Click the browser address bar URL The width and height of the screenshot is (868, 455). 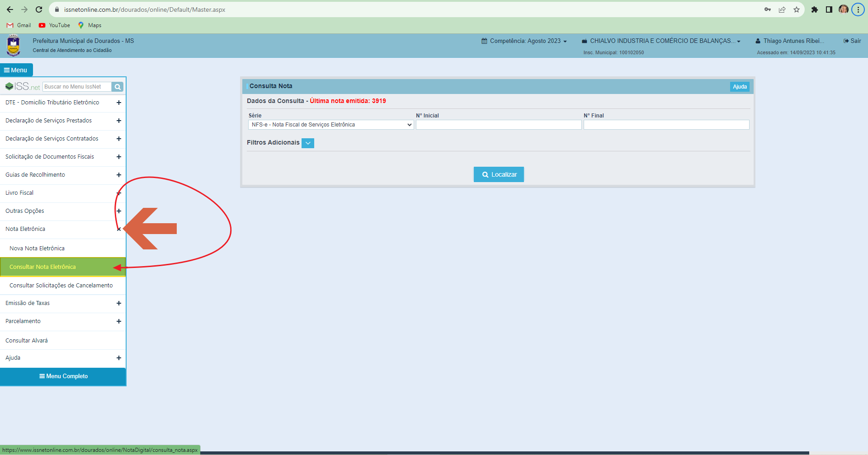click(145, 9)
